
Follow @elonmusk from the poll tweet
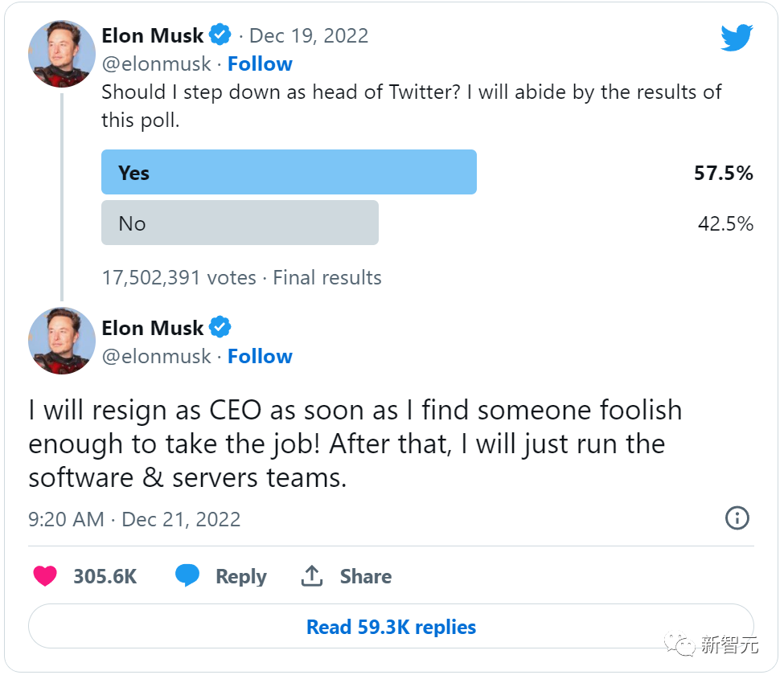point(260,64)
